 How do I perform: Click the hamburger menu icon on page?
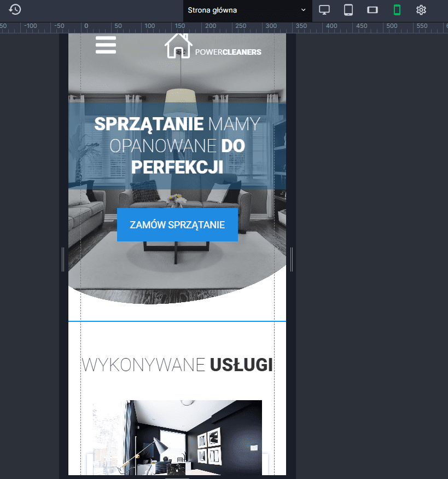(x=106, y=45)
